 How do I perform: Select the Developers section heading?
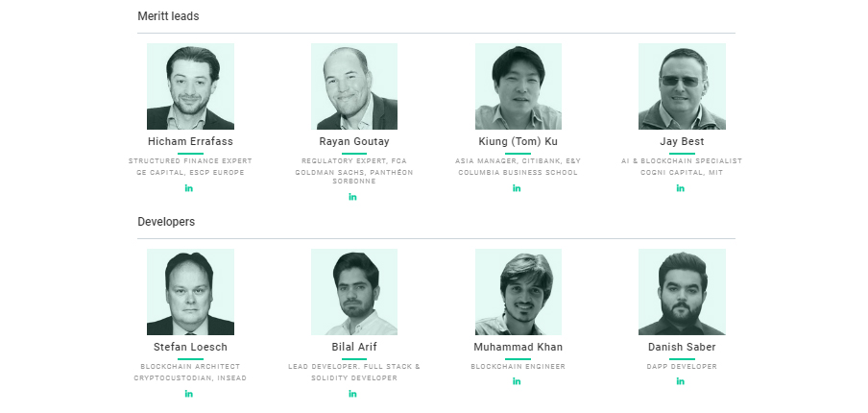click(166, 222)
